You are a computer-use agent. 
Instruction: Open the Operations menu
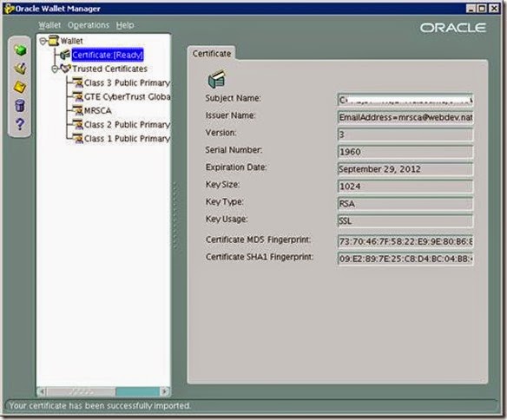click(x=89, y=25)
